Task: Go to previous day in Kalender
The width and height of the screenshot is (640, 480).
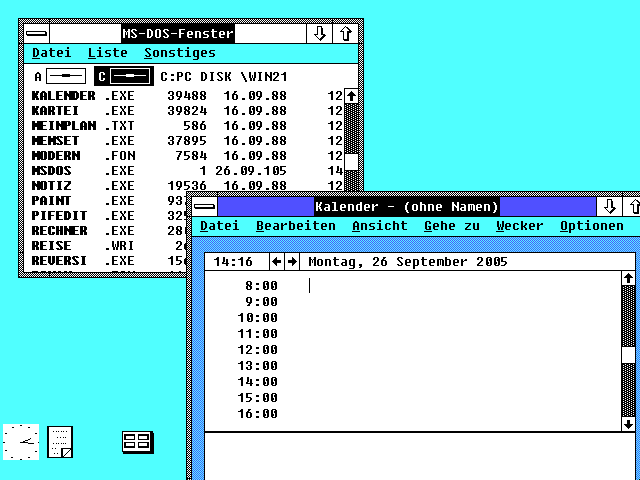Action: click(277, 262)
